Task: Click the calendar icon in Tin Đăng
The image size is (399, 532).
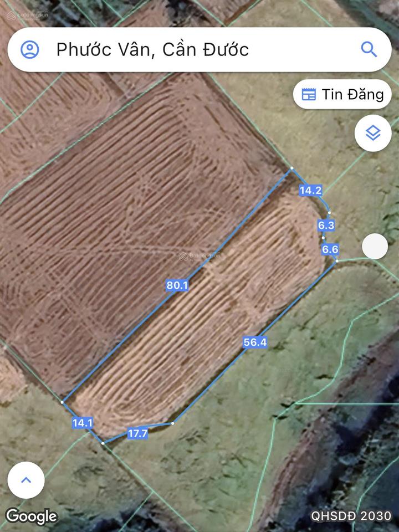Action: 309,94
